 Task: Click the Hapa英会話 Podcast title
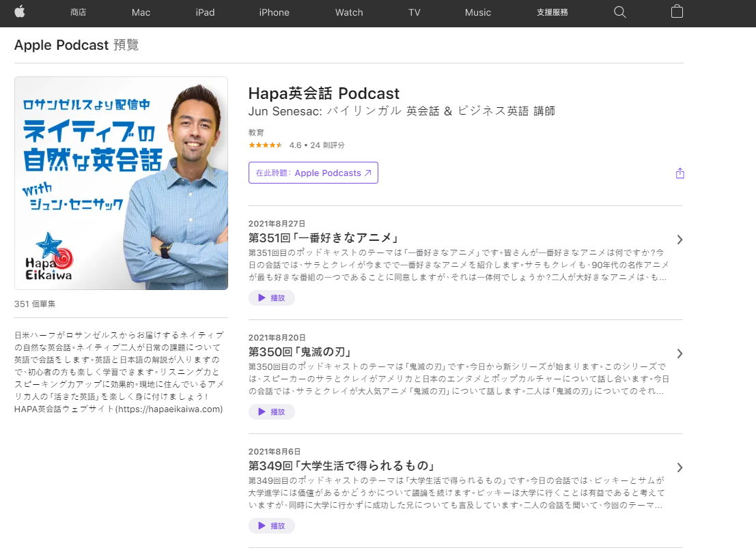[324, 93]
